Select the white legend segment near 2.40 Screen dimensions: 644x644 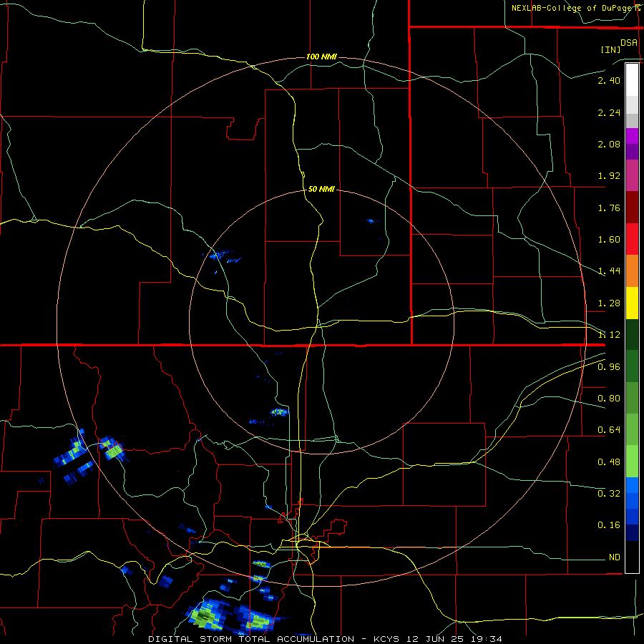coord(632,79)
